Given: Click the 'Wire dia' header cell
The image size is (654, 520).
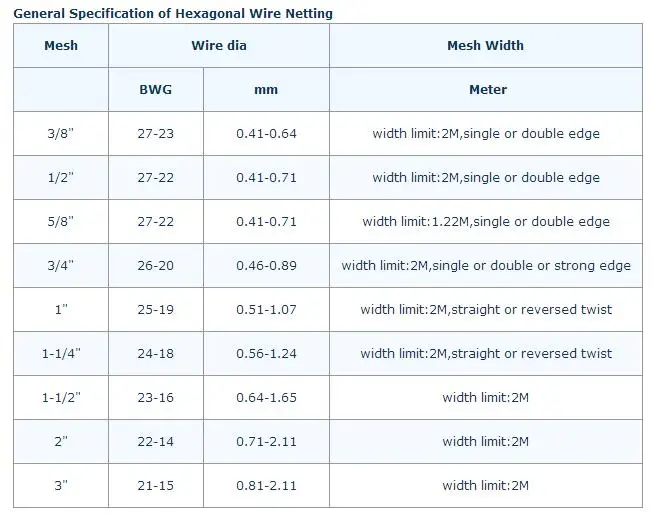Looking at the screenshot, I should coord(219,46).
